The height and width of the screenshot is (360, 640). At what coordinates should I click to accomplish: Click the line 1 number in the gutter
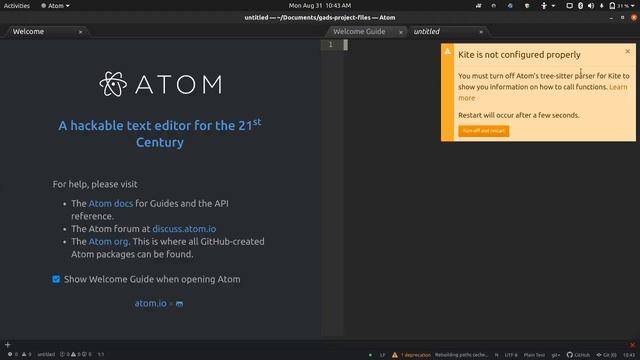pyautogui.click(x=331, y=44)
